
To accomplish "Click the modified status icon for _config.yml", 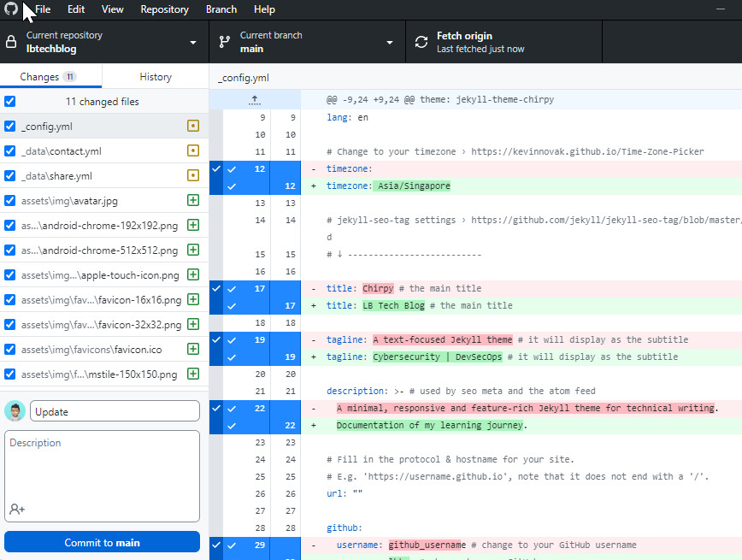I will pos(193,126).
